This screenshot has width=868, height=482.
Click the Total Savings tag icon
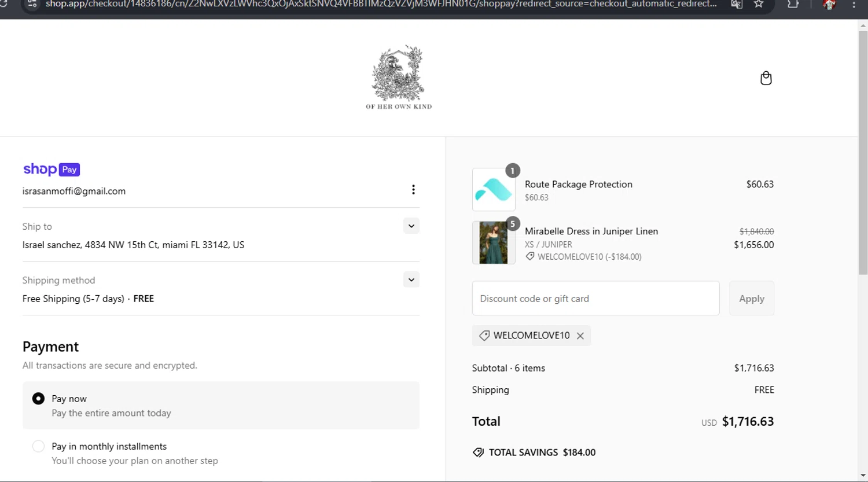(x=478, y=452)
